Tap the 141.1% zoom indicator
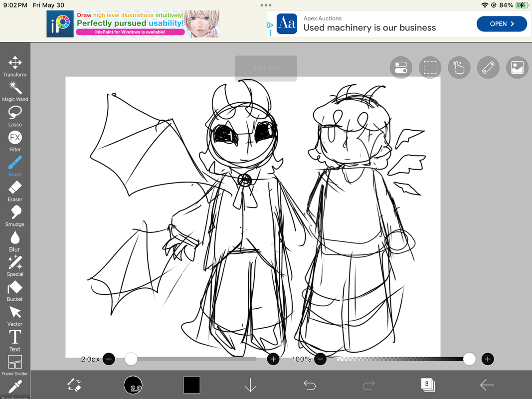This screenshot has width=532, height=399. (266, 68)
